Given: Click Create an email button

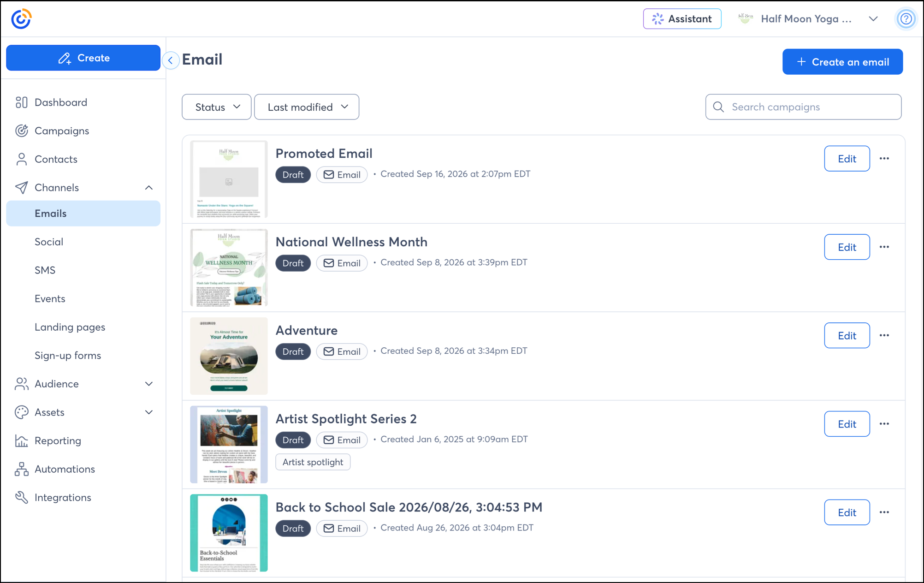Looking at the screenshot, I should (842, 62).
